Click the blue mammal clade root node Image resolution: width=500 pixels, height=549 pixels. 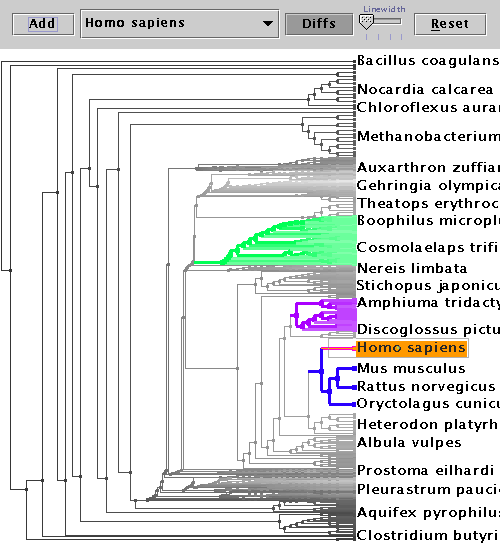[x=321, y=371]
